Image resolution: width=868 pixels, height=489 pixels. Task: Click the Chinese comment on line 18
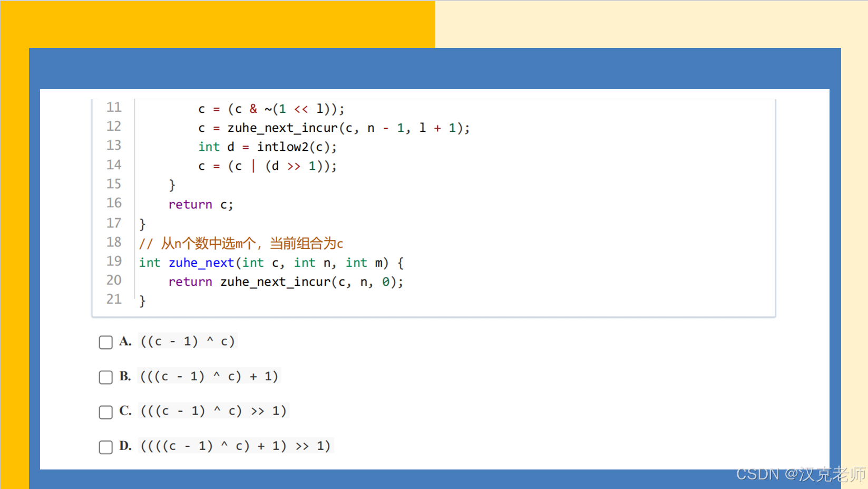(x=241, y=244)
